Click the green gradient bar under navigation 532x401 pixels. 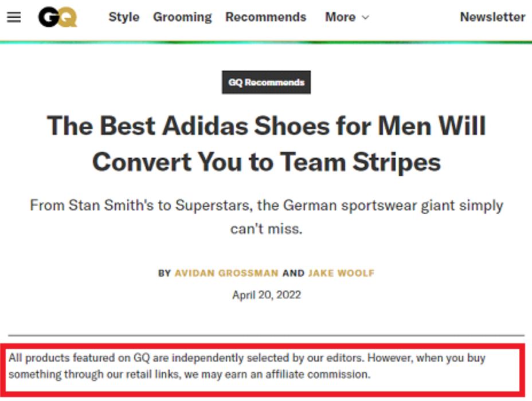(266, 42)
